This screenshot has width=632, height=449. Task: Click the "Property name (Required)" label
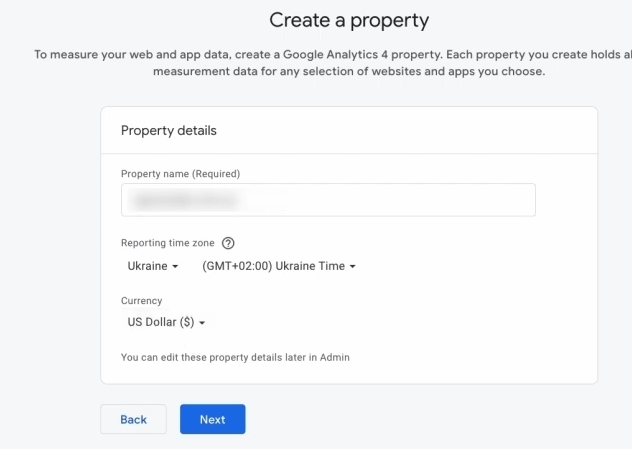click(180, 173)
